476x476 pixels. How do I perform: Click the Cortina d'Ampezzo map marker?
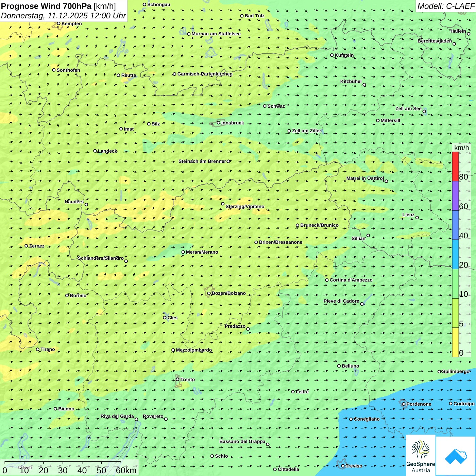click(327, 280)
